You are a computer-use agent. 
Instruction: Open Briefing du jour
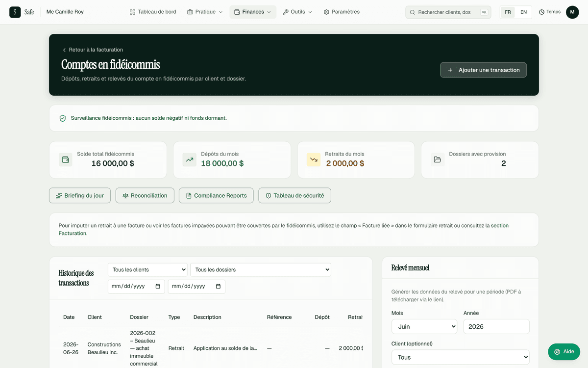[80, 195]
